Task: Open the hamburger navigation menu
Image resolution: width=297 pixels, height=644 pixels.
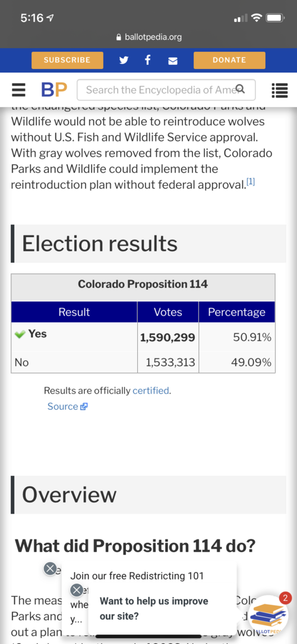Action: [x=18, y=90]
